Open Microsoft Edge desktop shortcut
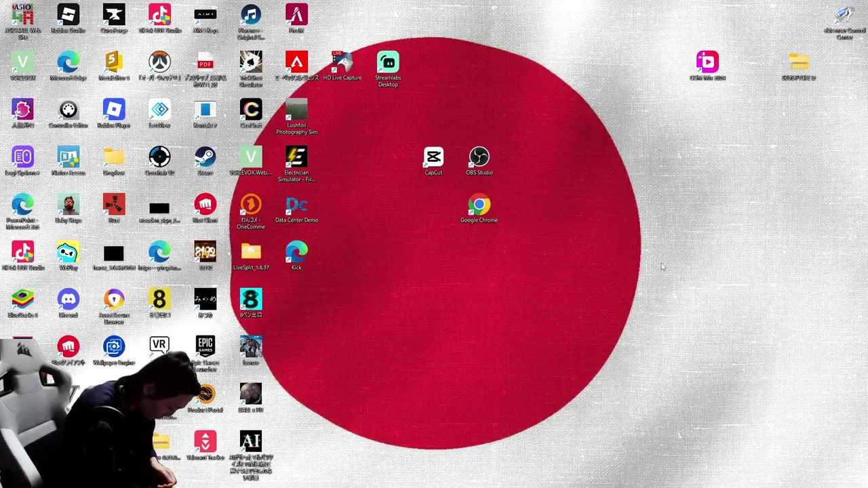The width and height of the screenshot is (868, 488). [68, 62]
